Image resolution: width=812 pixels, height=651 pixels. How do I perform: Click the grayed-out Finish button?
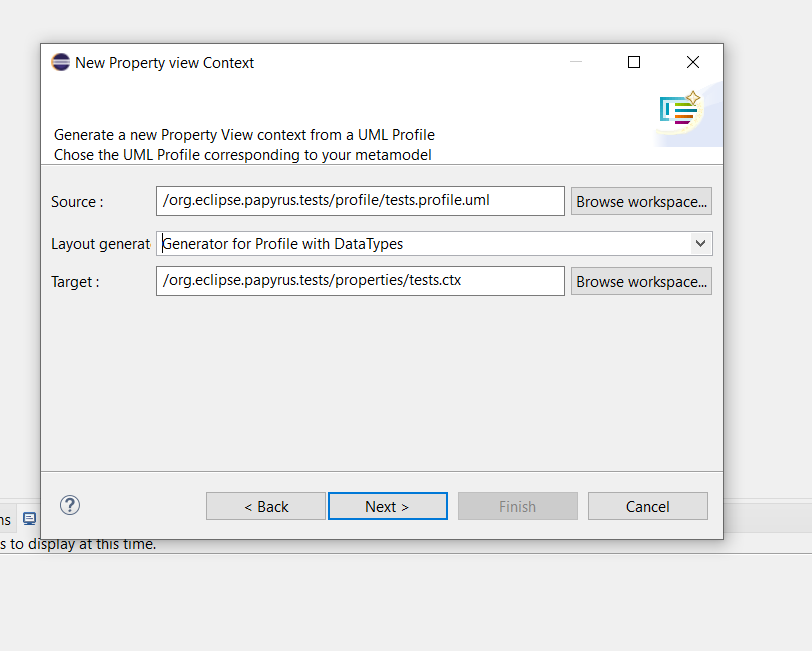coord(517,506)
